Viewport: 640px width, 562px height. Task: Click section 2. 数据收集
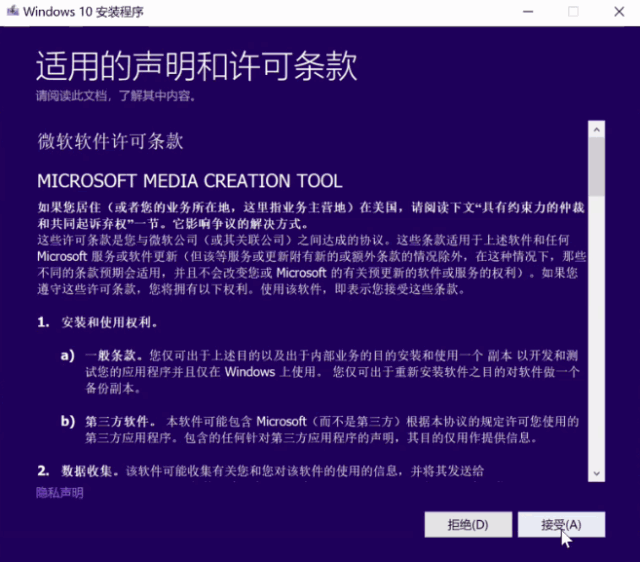coord(78,471)
